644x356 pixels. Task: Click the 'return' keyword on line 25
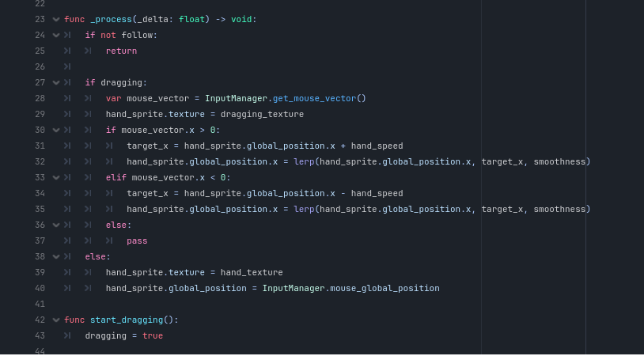tap(121, 51)
